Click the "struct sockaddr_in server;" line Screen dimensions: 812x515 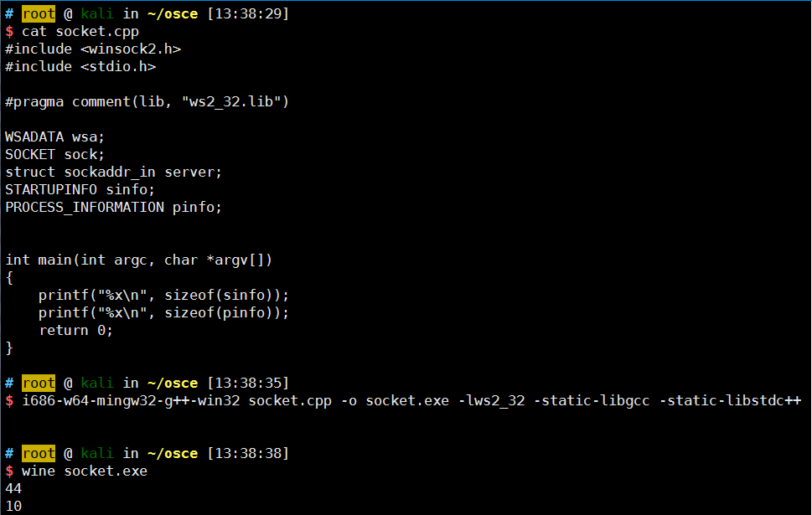114,173
